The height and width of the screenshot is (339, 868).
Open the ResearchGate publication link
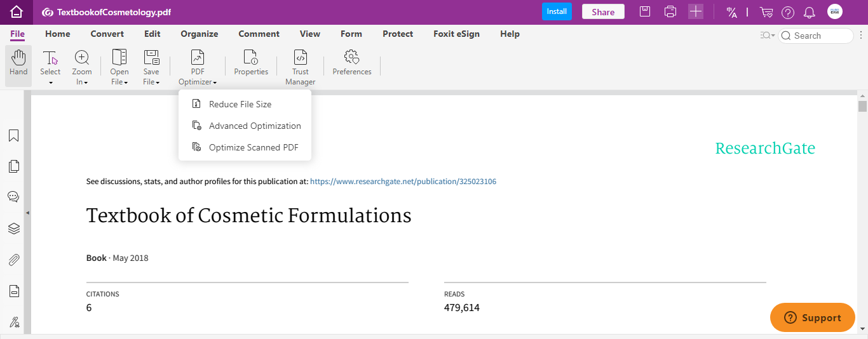tap(403, 182)
